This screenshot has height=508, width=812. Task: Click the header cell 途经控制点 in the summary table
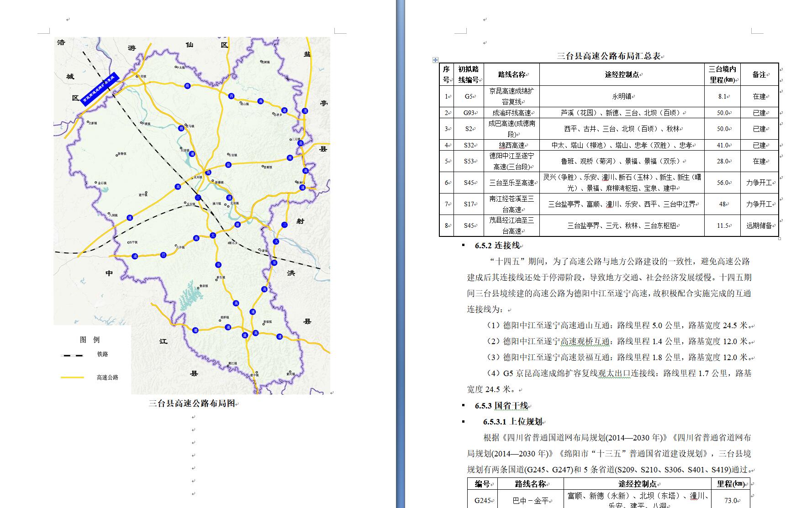click(x=622, y=74)
